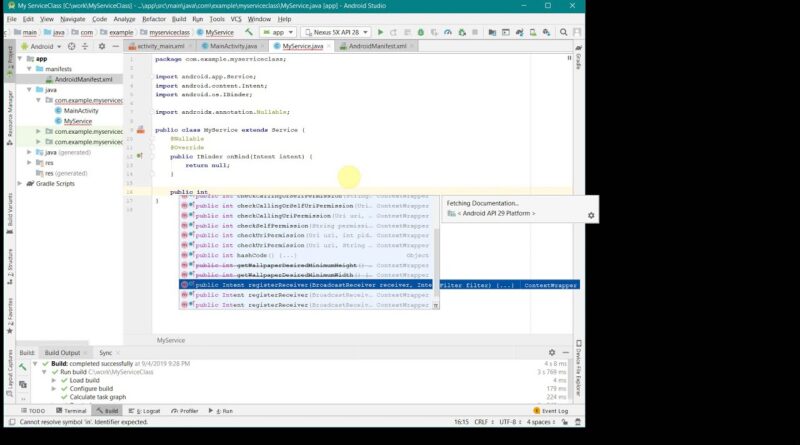The image size is (800, 445).
Task: Choose the checkSelfPermission completion suggestion
Action: pos(307,226)
